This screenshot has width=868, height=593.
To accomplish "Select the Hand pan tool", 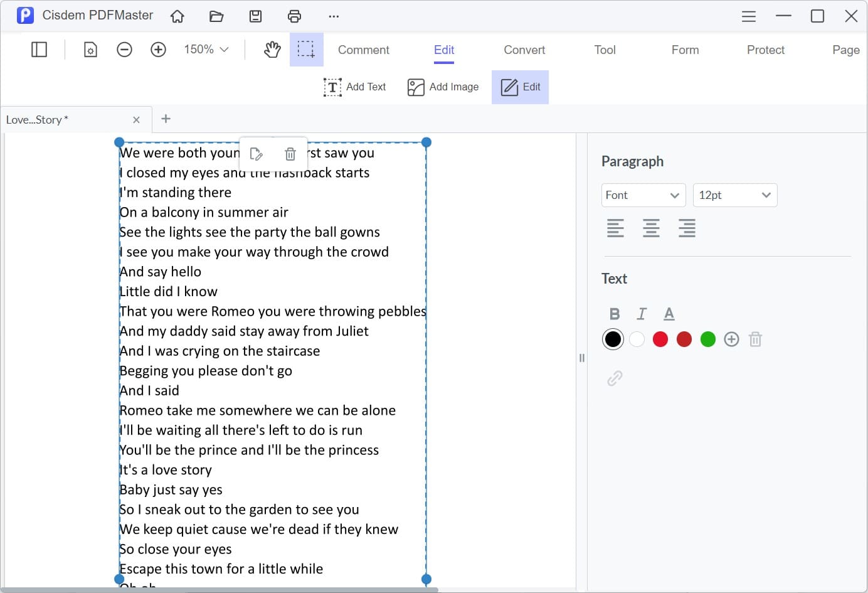I will point(272,50).
